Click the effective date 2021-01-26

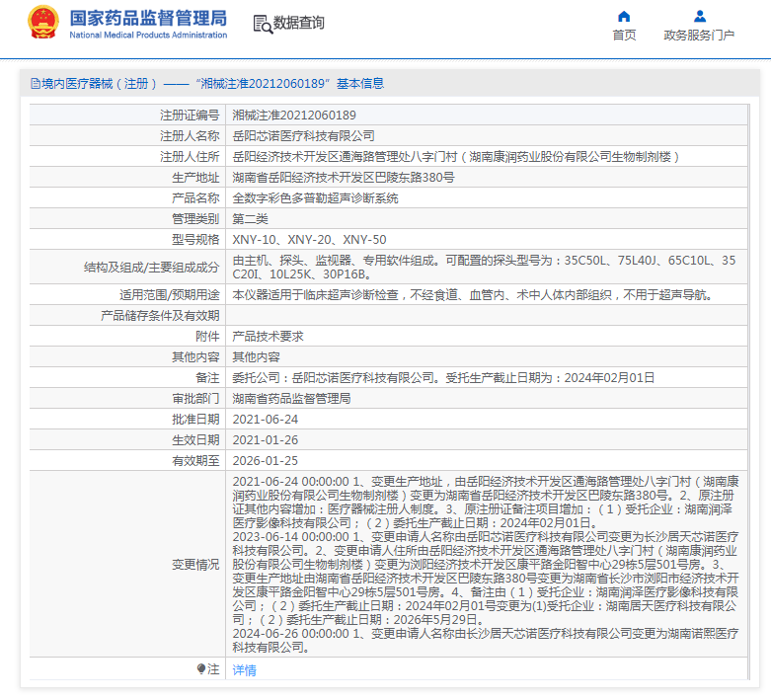click(265, 439)
